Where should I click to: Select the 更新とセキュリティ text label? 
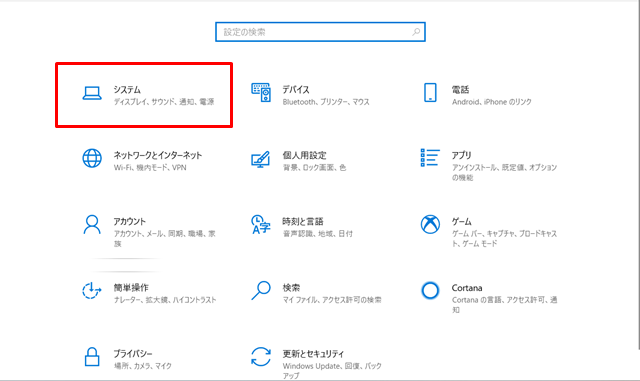[x=313, y=354]
